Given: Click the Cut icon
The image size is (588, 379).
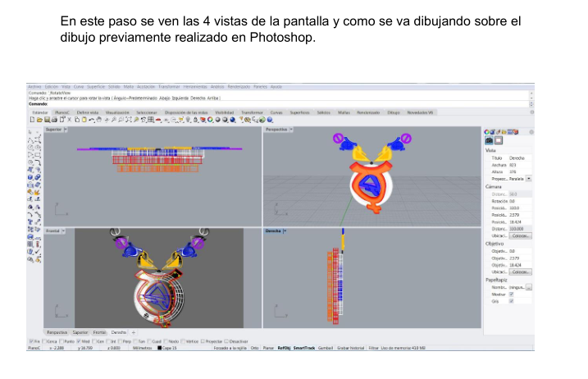Looking at the screenshot, I should coord(70,120).
